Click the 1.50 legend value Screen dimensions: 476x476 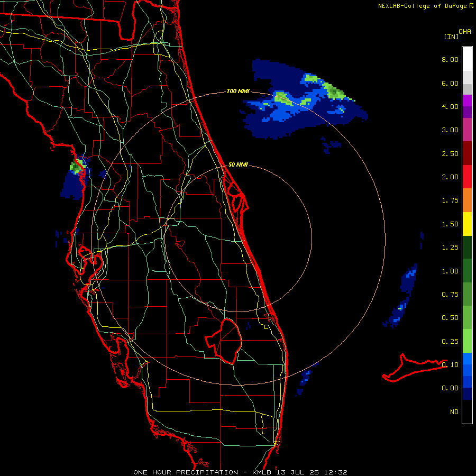pyautogui.click(x=450, y=224)
